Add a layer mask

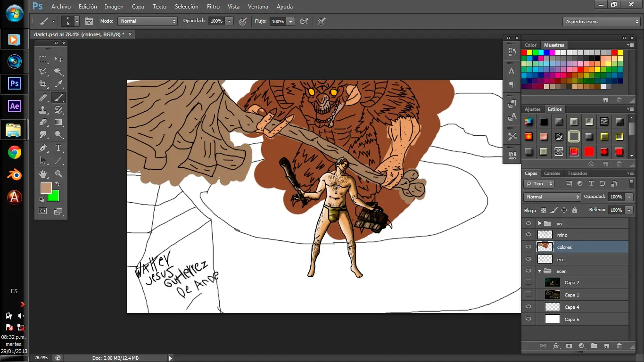tap(569, 346)
